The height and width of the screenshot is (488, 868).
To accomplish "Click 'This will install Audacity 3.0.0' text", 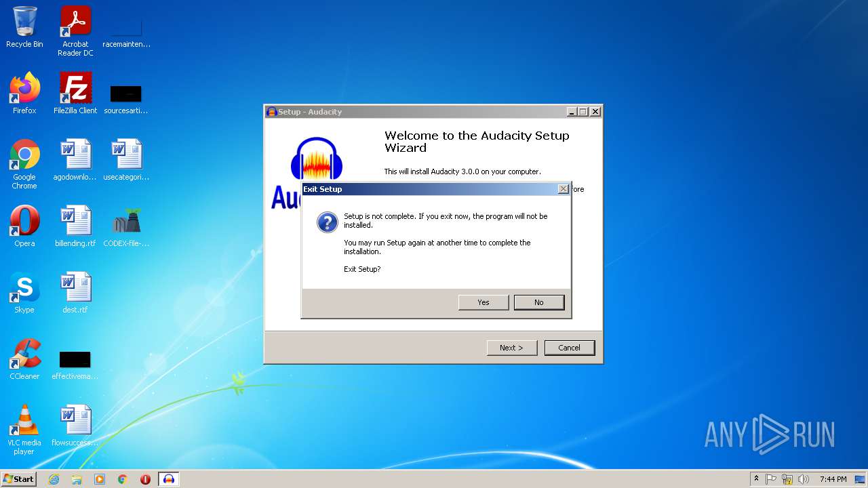I will point(462,171).
